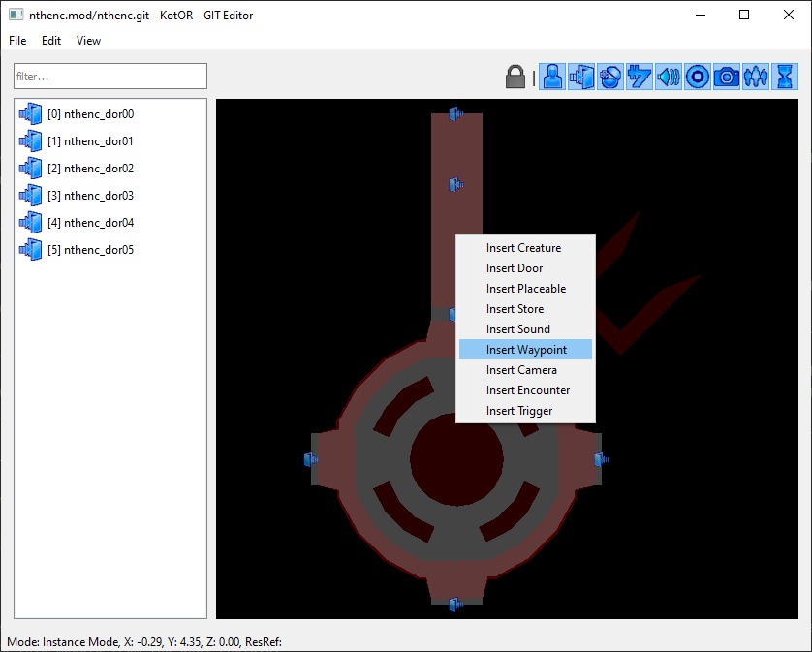
Task: Choose Insert Sound from context menu
Action: [525, 329]
